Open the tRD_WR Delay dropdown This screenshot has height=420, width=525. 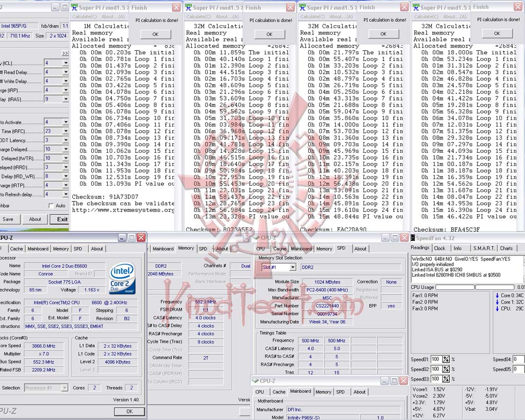pyautogui.click(x=66, y=176)
